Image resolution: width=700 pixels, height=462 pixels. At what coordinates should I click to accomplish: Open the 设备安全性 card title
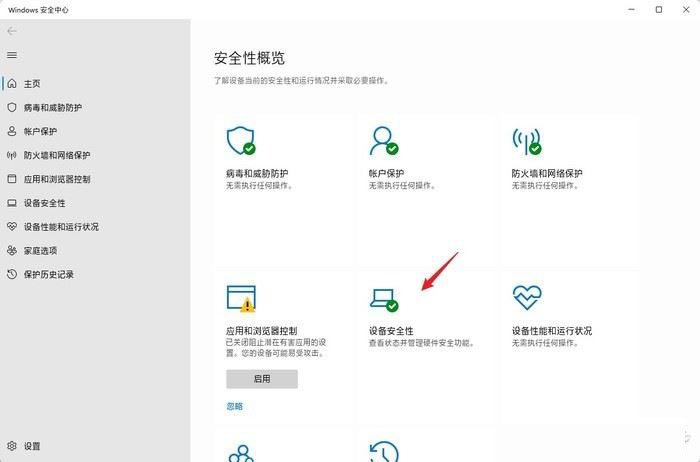[391, 331]
